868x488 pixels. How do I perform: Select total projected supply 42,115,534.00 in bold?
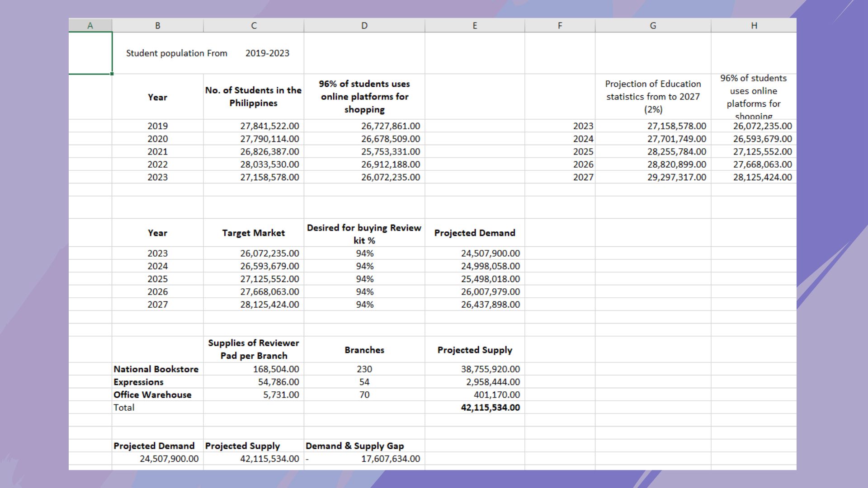490,408
